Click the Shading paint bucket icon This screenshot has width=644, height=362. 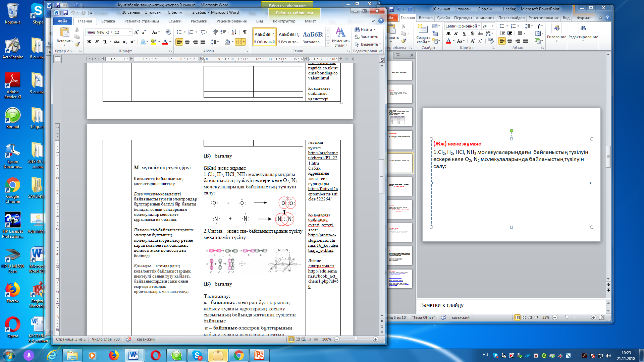(x=227, y=42)
